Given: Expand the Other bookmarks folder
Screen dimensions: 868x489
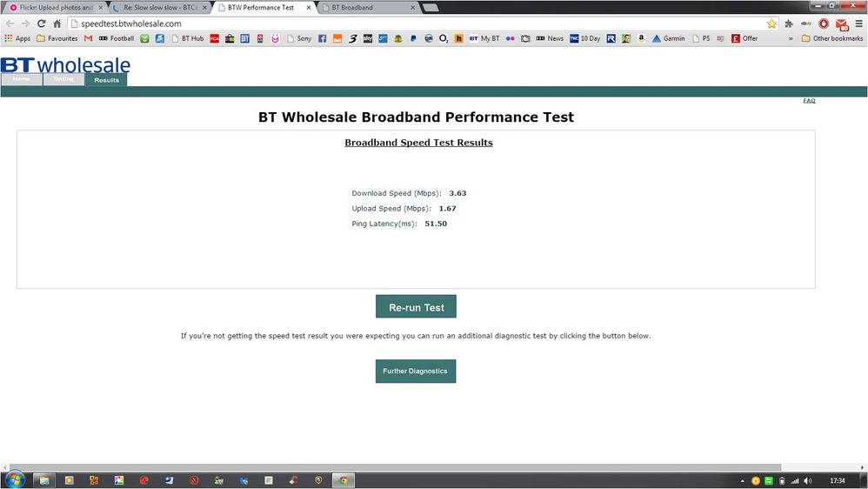Looking at the screenshot, I should [x=832, y=38].
